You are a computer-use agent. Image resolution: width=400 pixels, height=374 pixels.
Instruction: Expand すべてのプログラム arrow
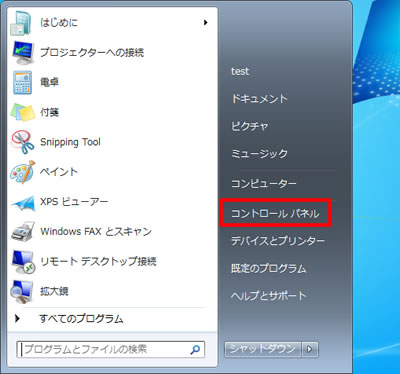[x=17, y=318]
